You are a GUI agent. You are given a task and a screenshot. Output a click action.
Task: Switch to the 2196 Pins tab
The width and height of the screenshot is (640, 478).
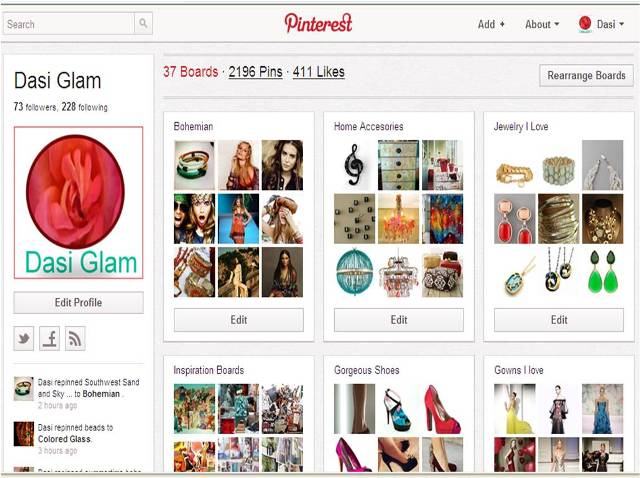click(x=256, y=72)
